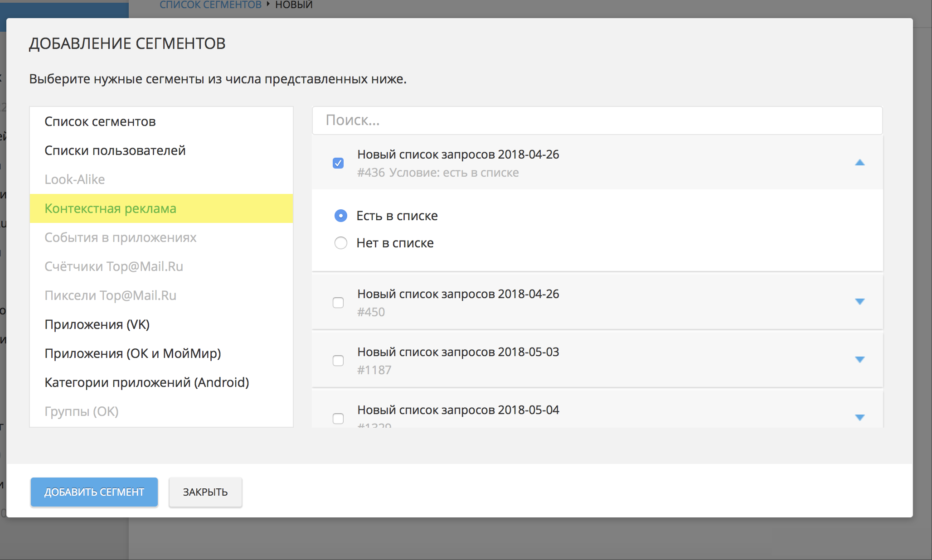
Task: Focus the 'Поиск...' search field
Action: (x=597, y=121)
